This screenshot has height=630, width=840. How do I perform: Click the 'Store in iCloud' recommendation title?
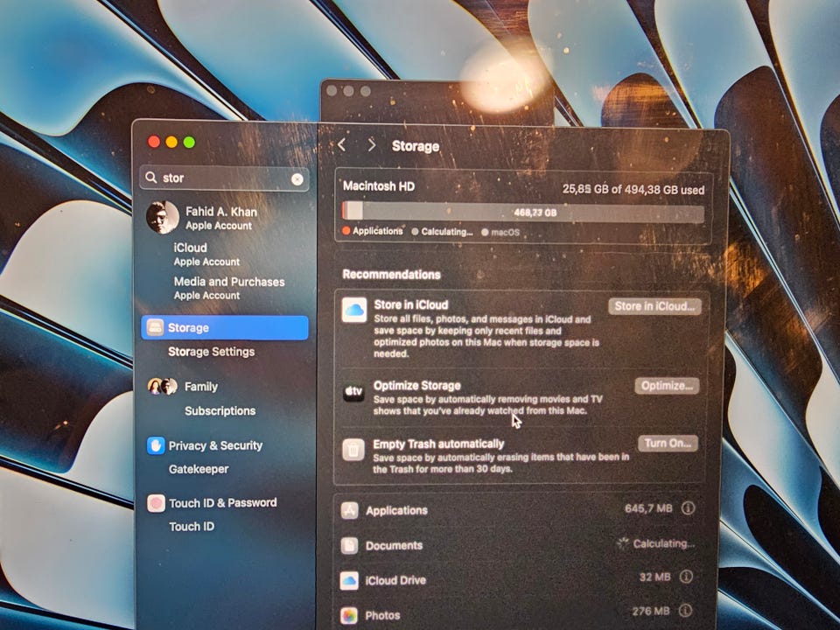(411, 304)
